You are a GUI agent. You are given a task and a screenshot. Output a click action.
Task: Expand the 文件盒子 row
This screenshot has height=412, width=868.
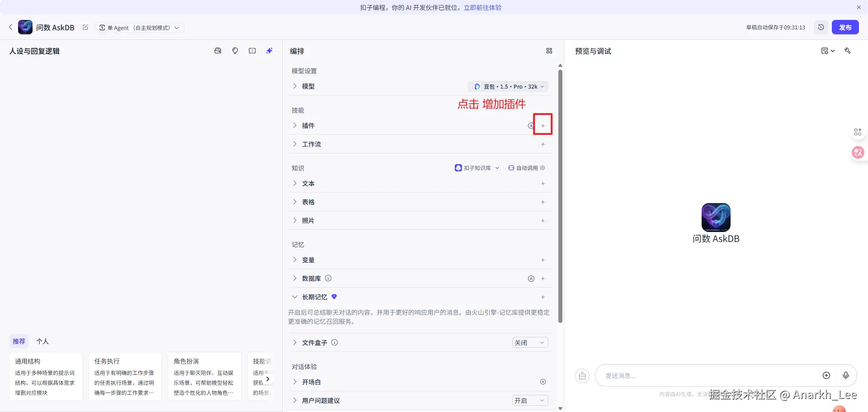pyautogui.click(x=295, y=342)
